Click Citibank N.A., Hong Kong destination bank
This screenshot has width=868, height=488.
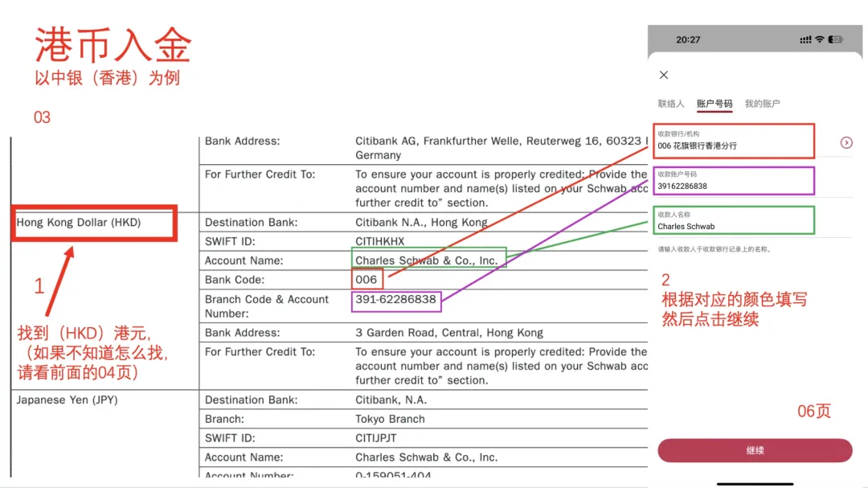[x=421, y=223]
